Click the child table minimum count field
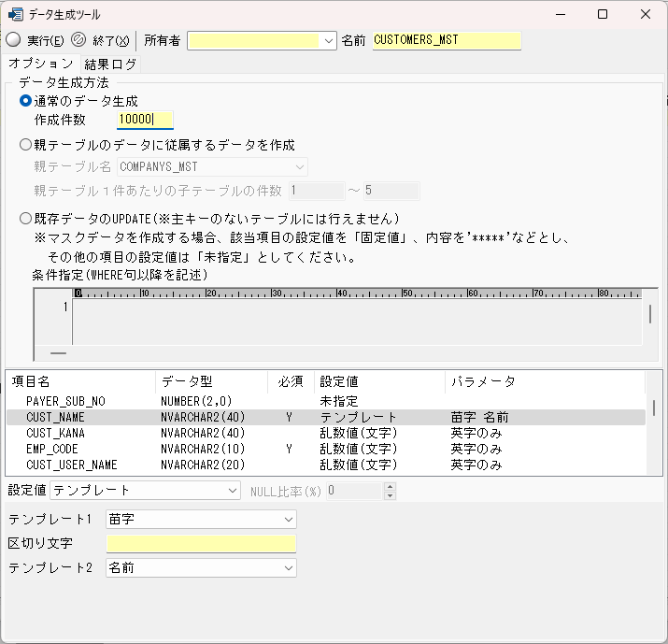Image resolution: width=668 pixels, height=644 pixels. [317, 191]
